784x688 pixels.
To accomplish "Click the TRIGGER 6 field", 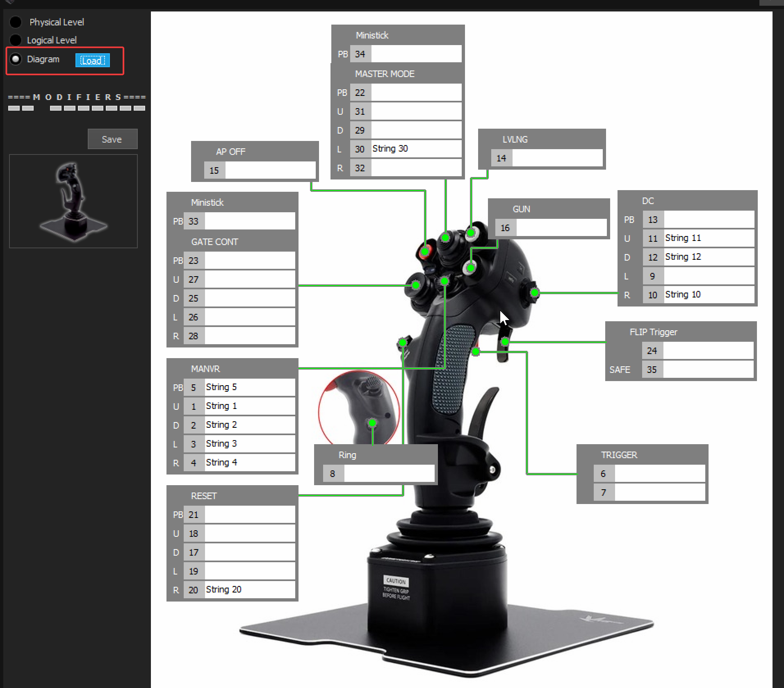I will click(x=660, y=473).
